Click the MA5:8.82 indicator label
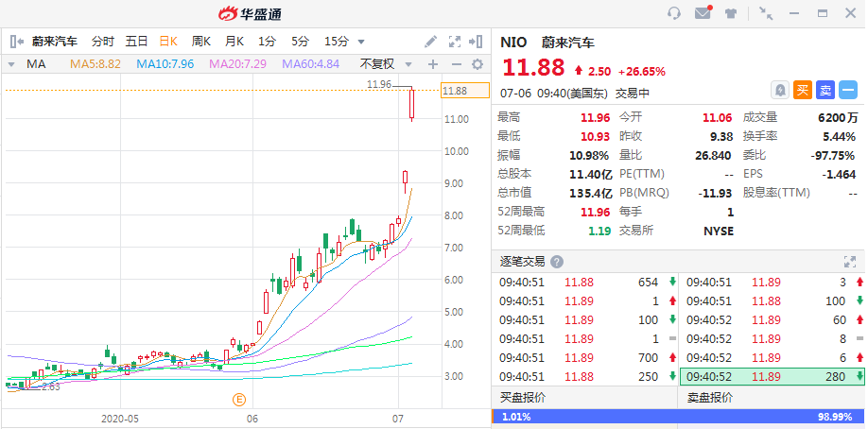868x429 pixels. tap(95, 64)
